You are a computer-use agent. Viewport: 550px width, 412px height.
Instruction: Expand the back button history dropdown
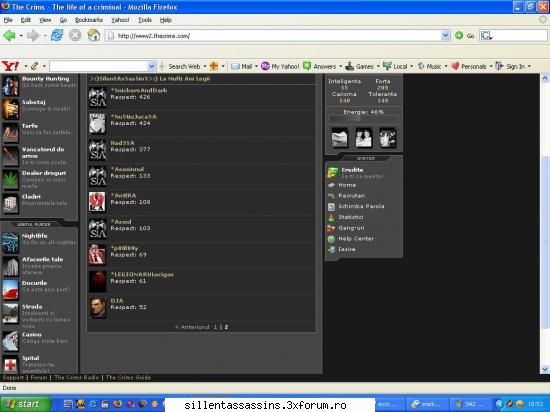point(21,36)
